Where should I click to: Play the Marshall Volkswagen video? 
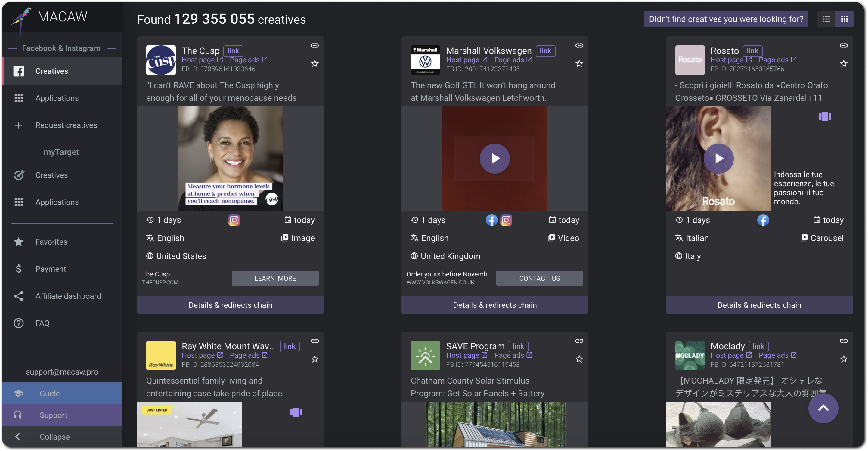pos(495,159)
